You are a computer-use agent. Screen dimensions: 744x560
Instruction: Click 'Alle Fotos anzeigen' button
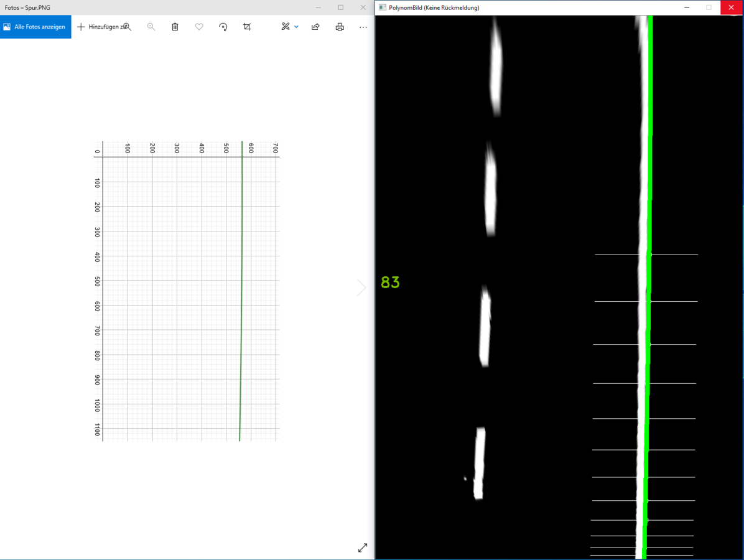pyautogui.click(x=35, y=27)
